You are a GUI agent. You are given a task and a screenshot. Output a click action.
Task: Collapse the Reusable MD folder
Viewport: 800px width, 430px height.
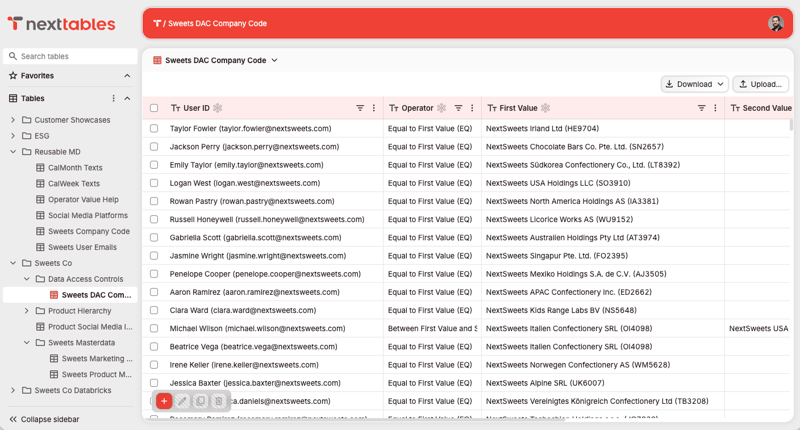click(x=13, y=151)
